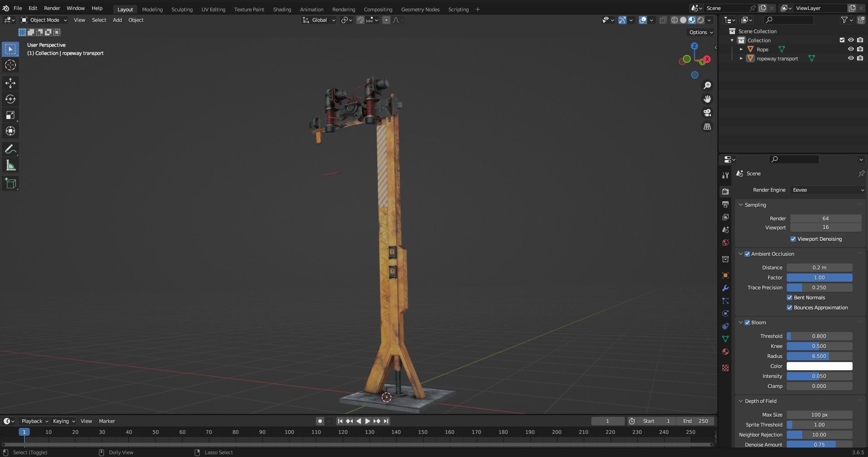
Task: Switch to the Modeling workspace tab
Action: click(x=152, y=9)
